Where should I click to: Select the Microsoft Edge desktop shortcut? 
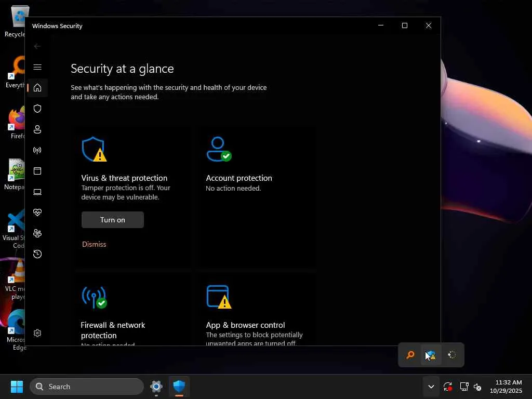tap(16, 330)
